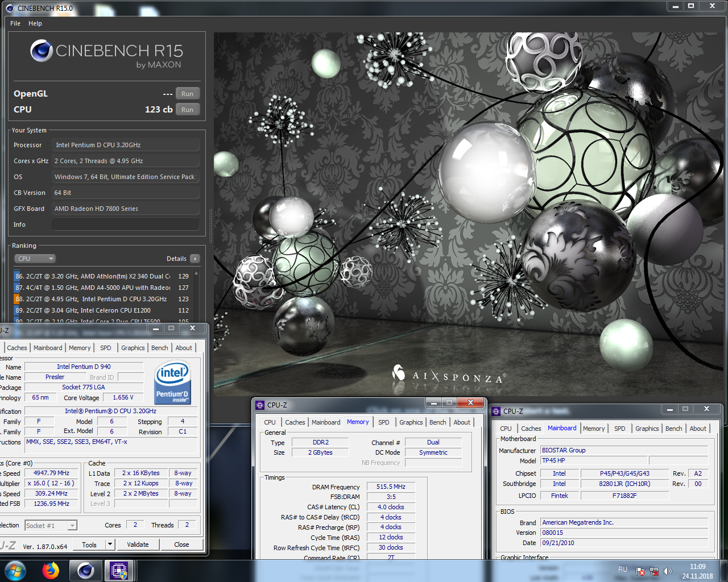Run the OpenGL benchmark

(x=188, y=94)
